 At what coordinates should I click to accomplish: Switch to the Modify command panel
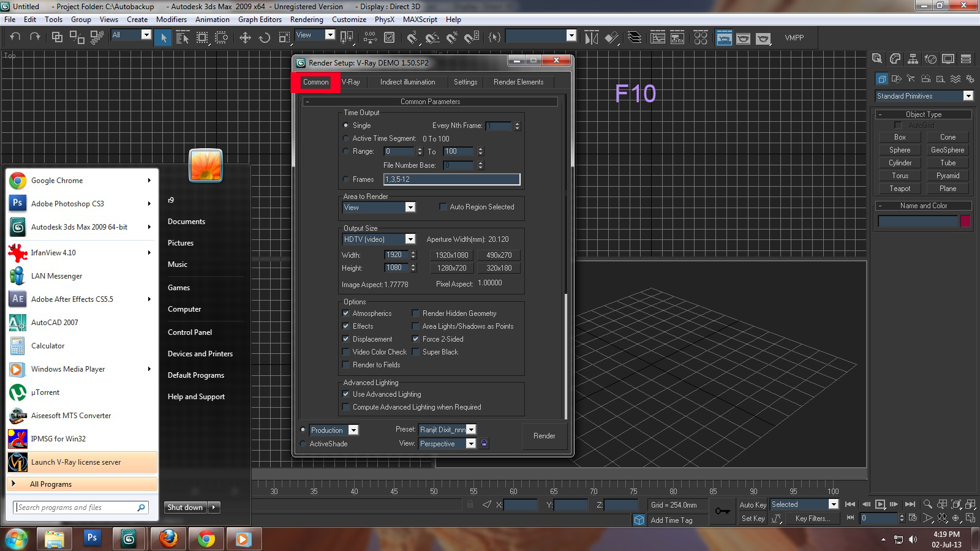click(x=895, y=59)
